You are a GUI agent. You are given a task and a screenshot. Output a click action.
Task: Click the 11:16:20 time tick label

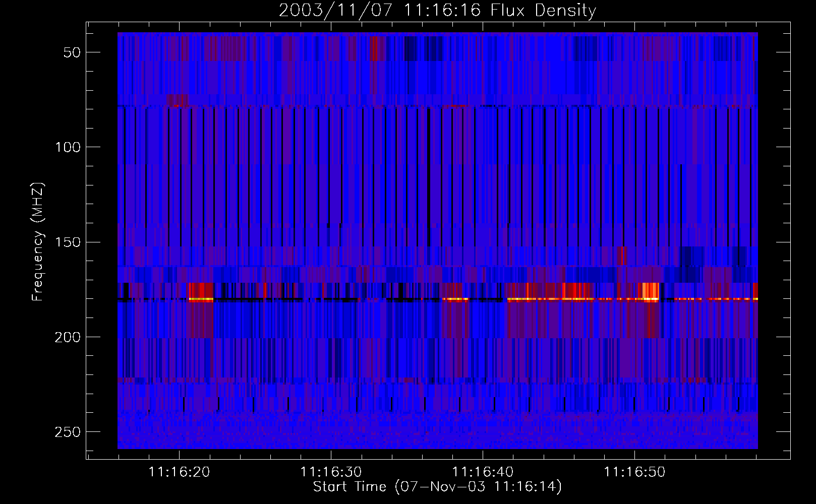pos(179,472)
